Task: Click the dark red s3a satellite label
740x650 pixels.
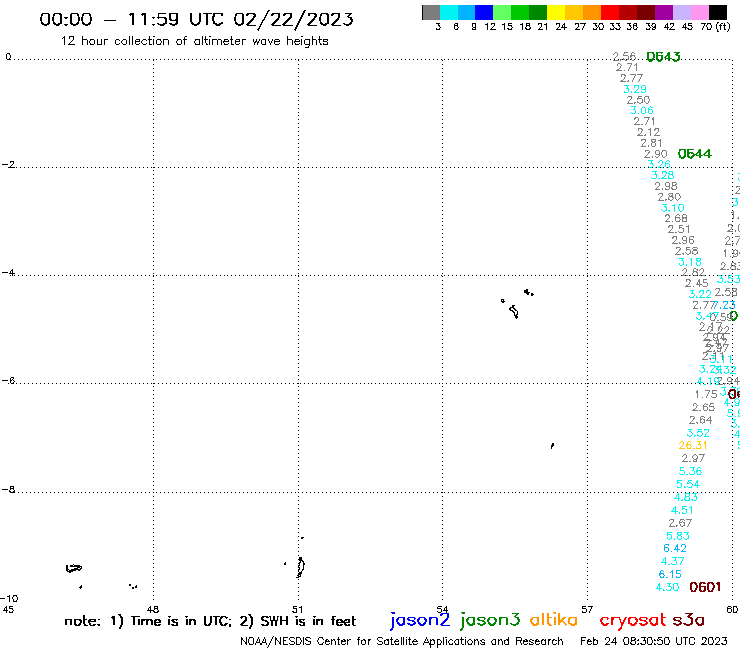Action: pos(689,620)
